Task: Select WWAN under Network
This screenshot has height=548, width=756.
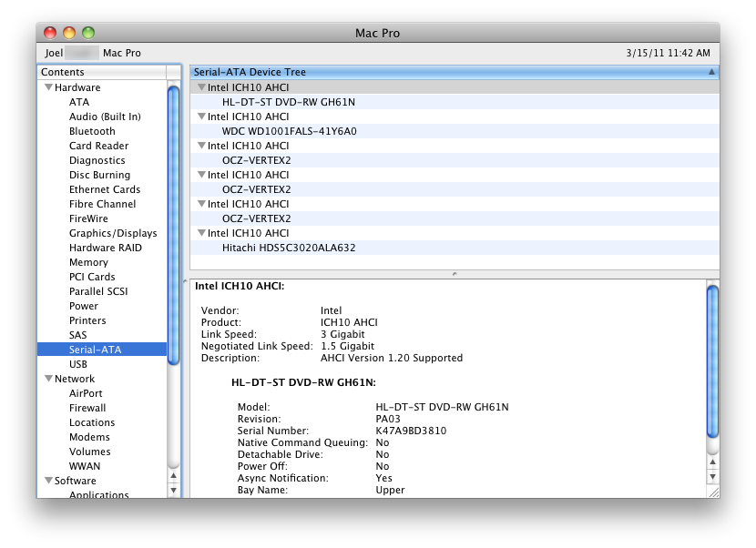Action: (85, 466)
